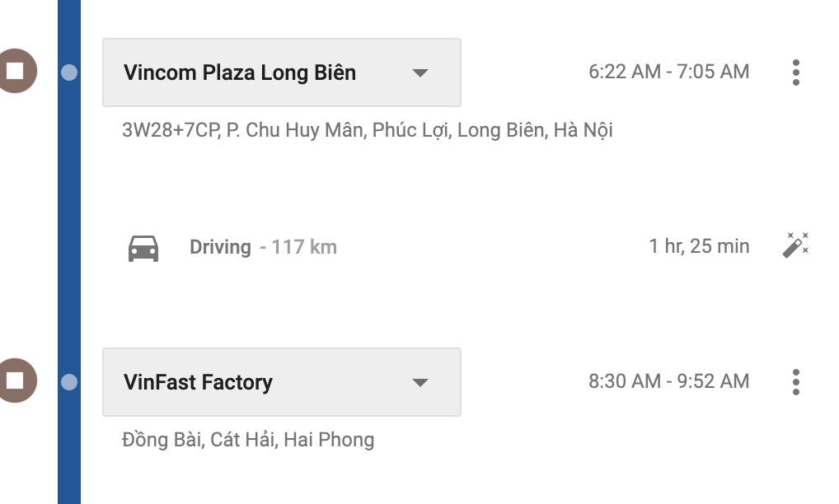
Task: Click the Đồng Bài, Cát Hải address line
Action: tap(247, 440)
